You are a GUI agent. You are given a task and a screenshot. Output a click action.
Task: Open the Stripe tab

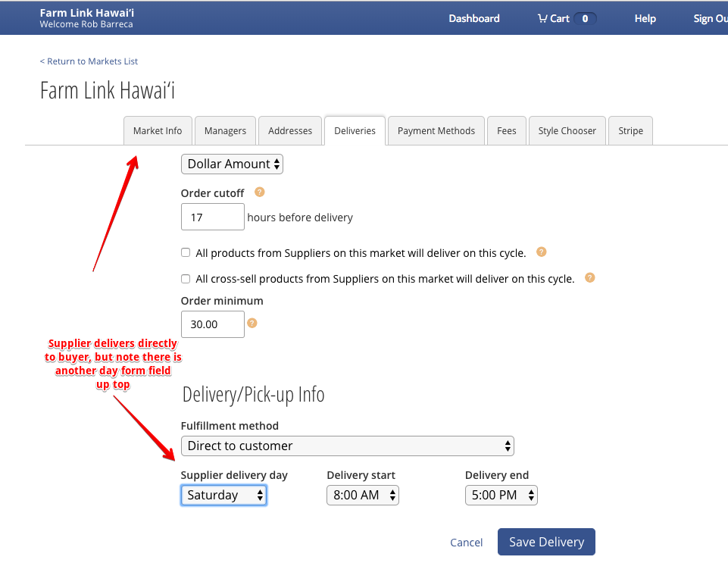[x=630, y=131]
